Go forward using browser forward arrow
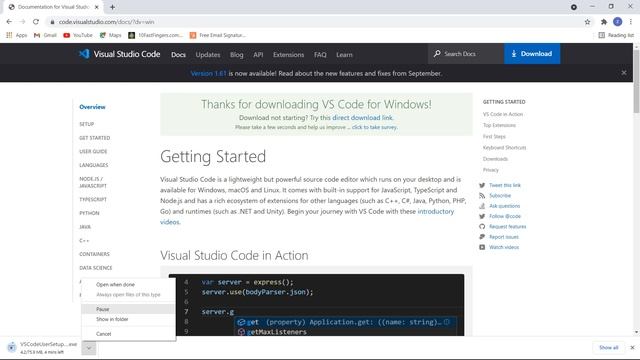Image resolution: width=640 pixels, height=360 pixels. pyautogui.click(x=22, y=22)
